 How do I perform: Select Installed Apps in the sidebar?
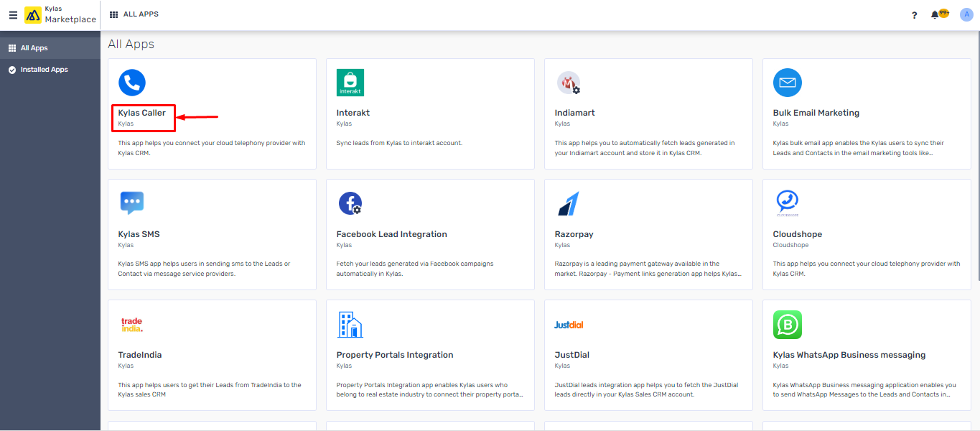tap(50, 70)
